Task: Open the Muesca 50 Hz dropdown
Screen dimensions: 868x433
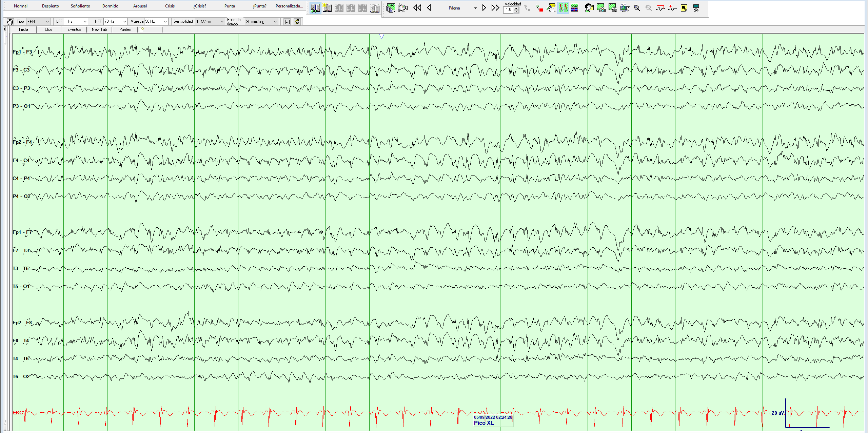Action: pyautogui.click(x=156, y=21)
